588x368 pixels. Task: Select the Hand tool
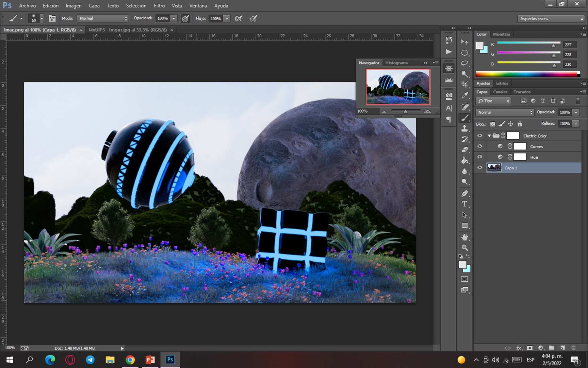point(465,237)
